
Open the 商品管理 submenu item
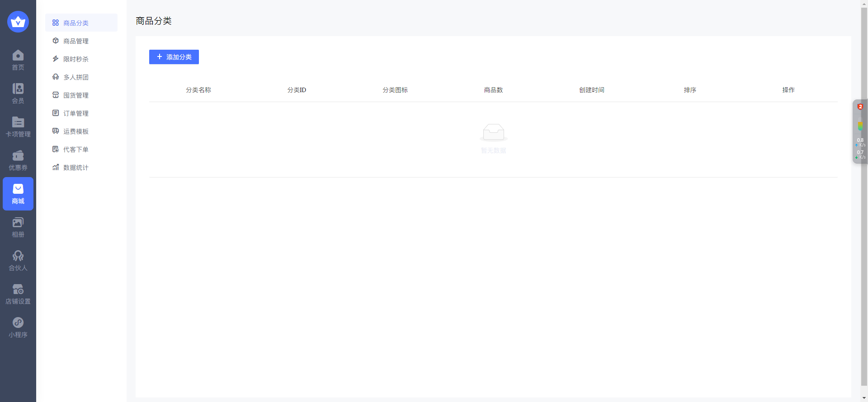[76, 41]
